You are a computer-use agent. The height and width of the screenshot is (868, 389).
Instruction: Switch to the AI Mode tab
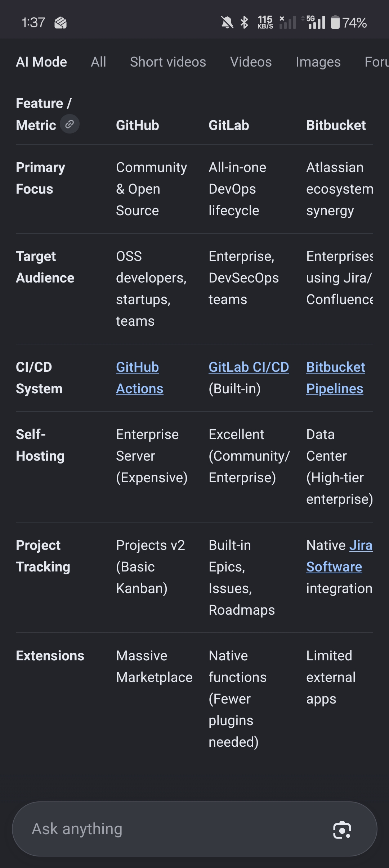click(41, 62)
